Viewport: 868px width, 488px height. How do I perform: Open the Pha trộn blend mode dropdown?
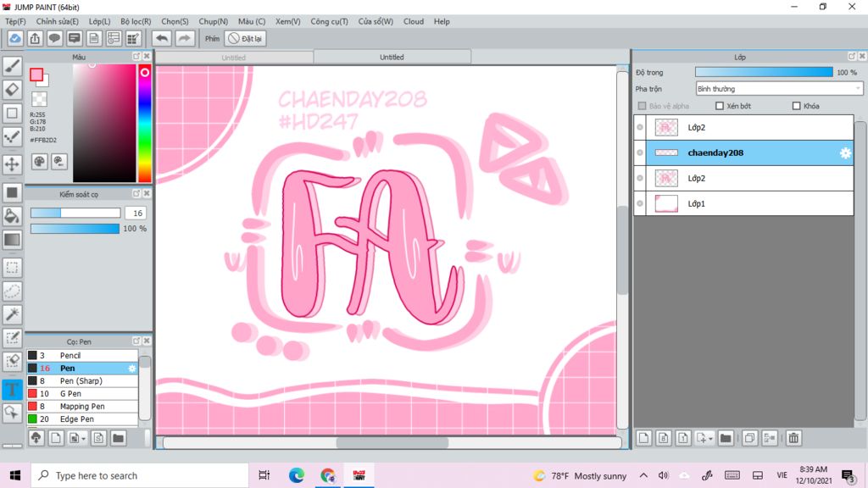779,88
